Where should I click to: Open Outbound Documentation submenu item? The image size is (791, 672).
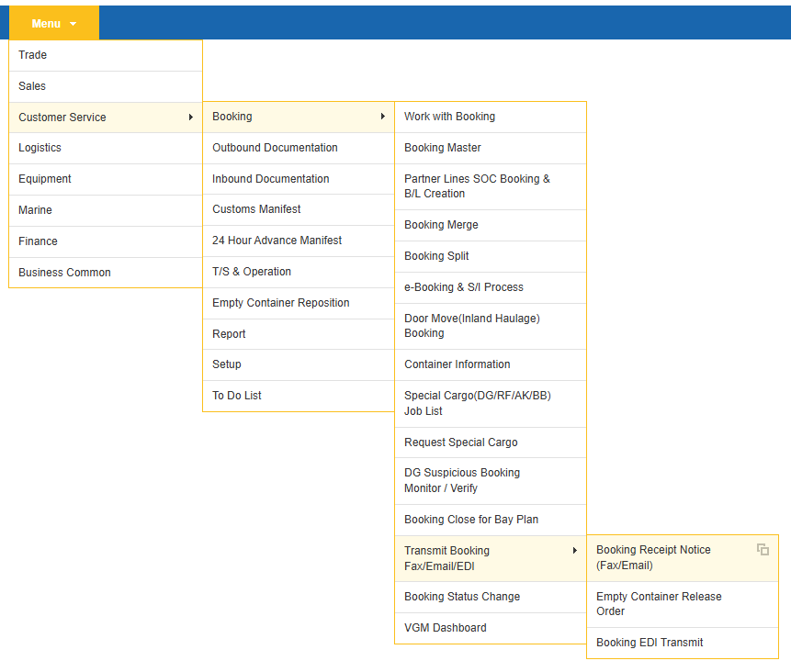(x=299, y=148)
